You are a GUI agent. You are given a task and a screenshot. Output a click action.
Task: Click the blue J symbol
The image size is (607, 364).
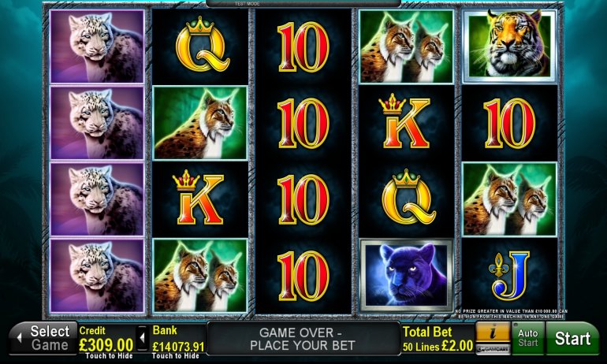tap(509, 275)
